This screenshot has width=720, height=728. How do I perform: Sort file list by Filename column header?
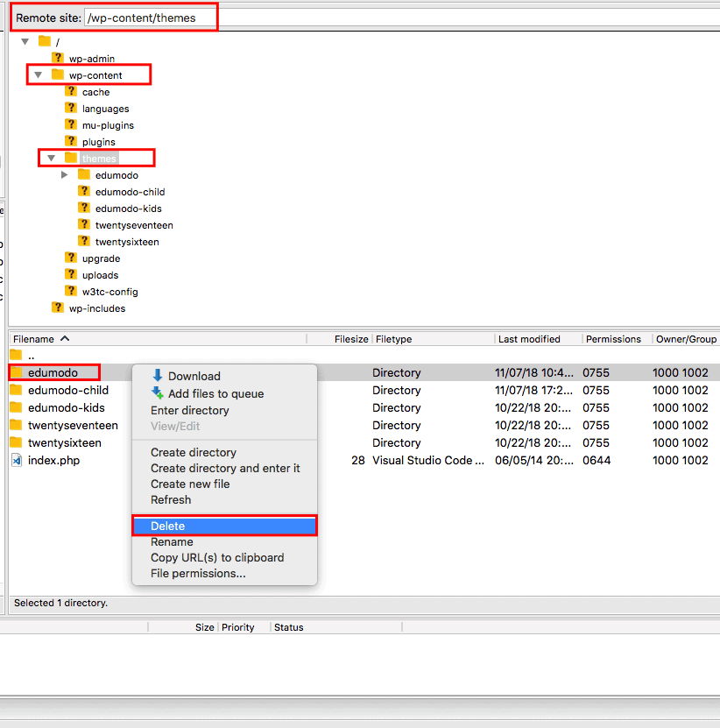coord(35,339)
